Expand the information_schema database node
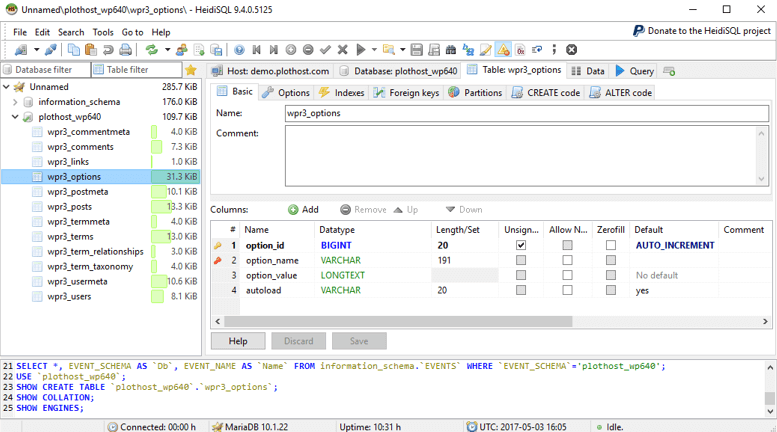Image resolution: width=777 pixels, height=432 pixels. pyautogui.click(x=15, y=102)
